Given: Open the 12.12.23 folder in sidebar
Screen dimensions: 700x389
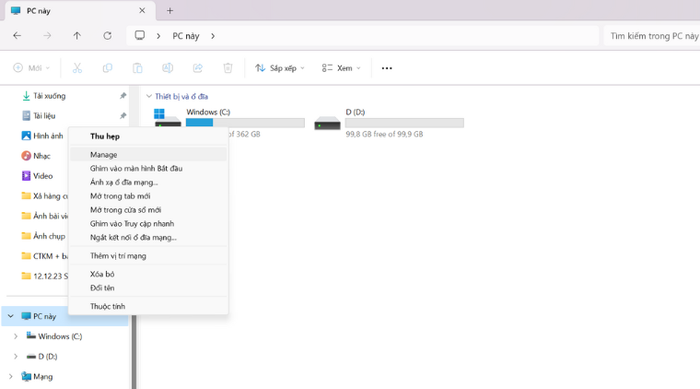Looking at the screenshot, I should (x=45, y=276).
